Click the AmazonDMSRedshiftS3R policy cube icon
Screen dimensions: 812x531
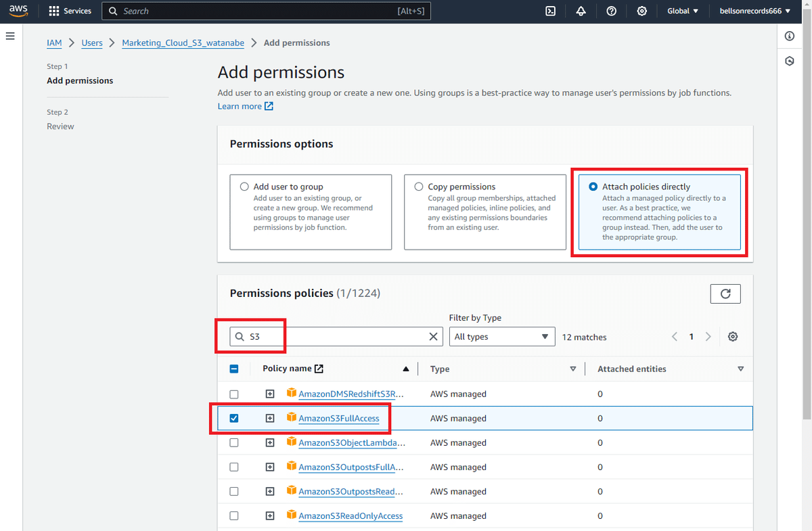(x=292, y=393)
